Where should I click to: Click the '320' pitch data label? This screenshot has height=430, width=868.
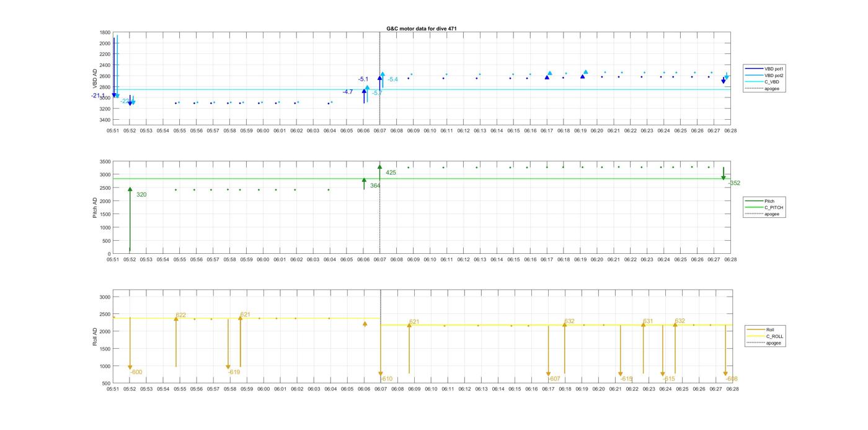tap(141, 195)
